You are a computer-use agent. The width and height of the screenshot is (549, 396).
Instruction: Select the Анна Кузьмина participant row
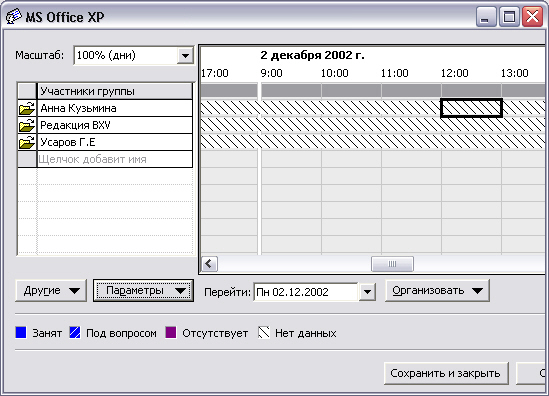coord(115,108)
